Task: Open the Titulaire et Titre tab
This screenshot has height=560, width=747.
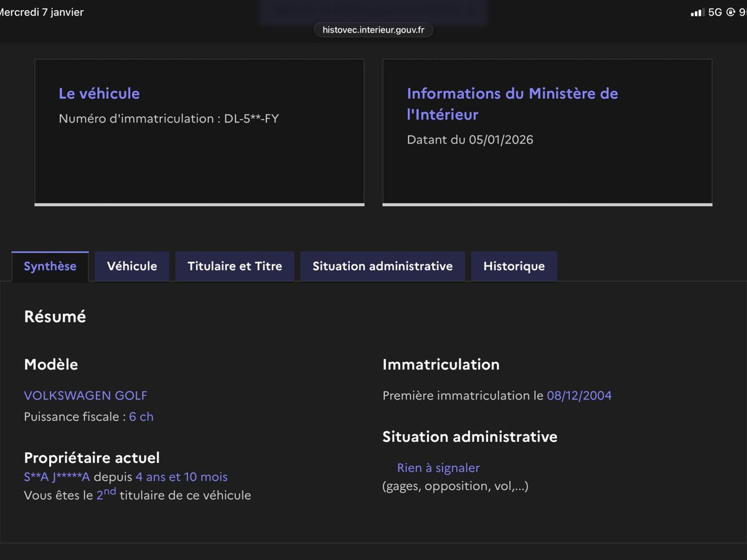Action: [235, 266]
